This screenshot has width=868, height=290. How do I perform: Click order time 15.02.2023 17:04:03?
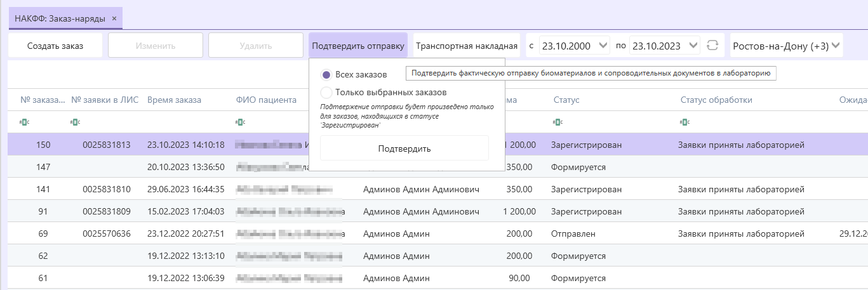coord(185,211)
